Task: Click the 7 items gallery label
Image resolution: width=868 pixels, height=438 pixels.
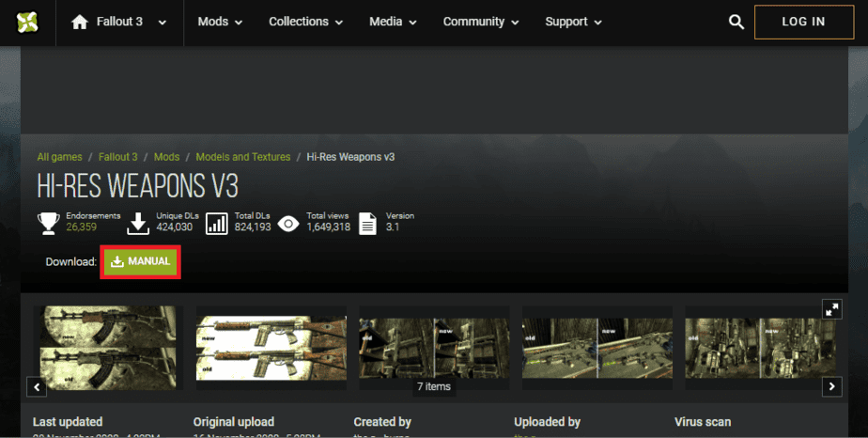Action: 434,386
